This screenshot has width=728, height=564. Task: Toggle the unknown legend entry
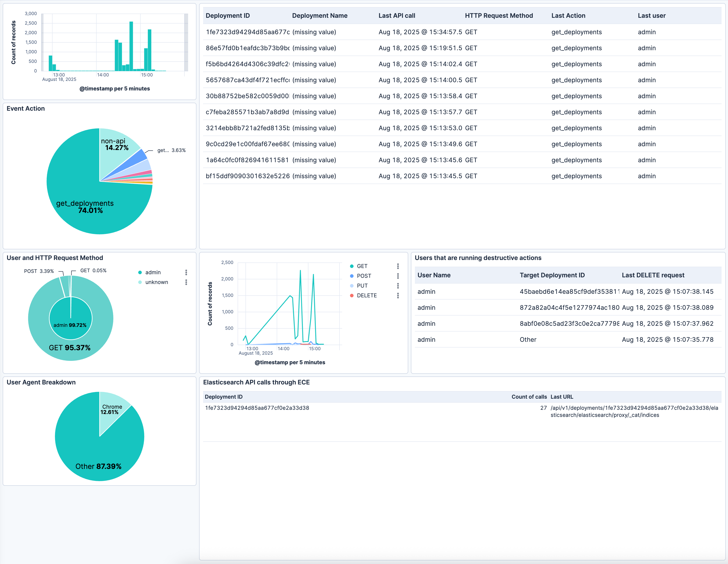(156, 282)
